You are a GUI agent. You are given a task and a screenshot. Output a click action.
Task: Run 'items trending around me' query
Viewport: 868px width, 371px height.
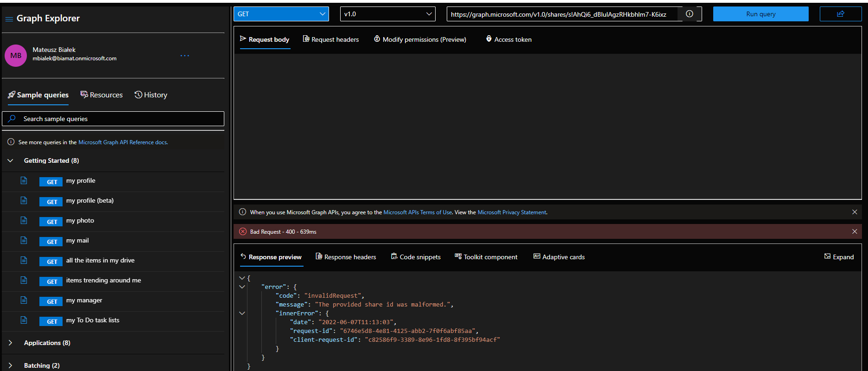104,281
